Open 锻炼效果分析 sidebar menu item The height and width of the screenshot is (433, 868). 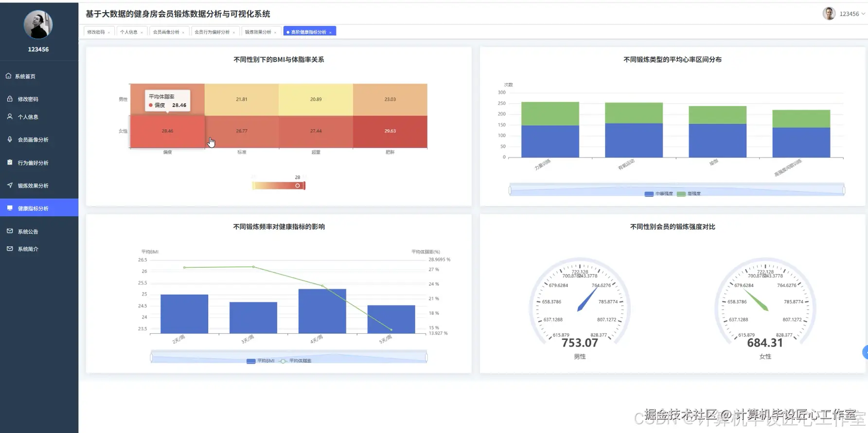39,185
